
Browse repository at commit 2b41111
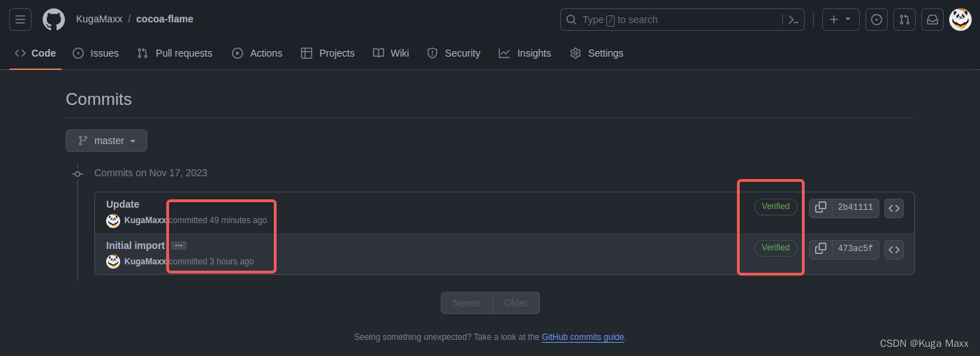(x=894, y=208)
